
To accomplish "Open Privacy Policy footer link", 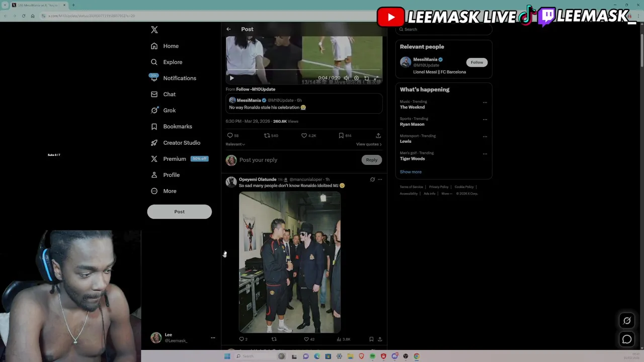I will [x=439, y=187].
